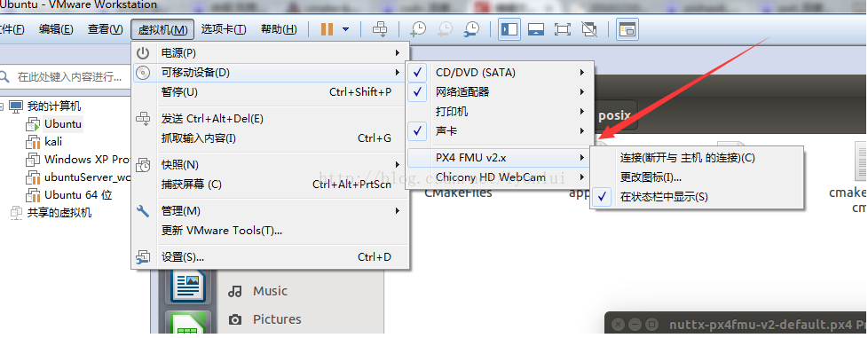Choose 暂停(U) in the menu

tap(270, 92)
